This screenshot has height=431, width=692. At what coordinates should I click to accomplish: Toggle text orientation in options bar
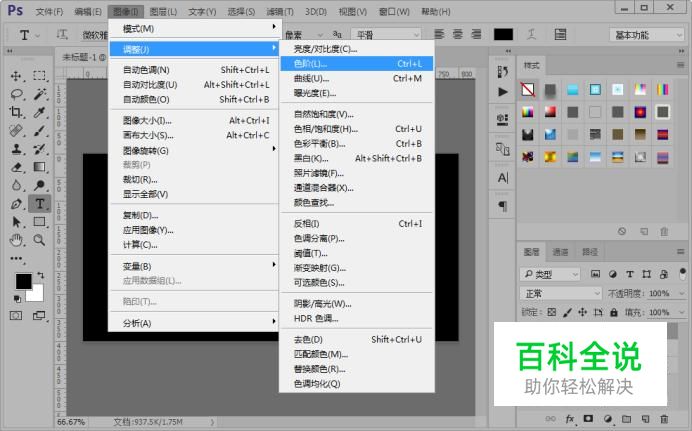tap(62, 34)
